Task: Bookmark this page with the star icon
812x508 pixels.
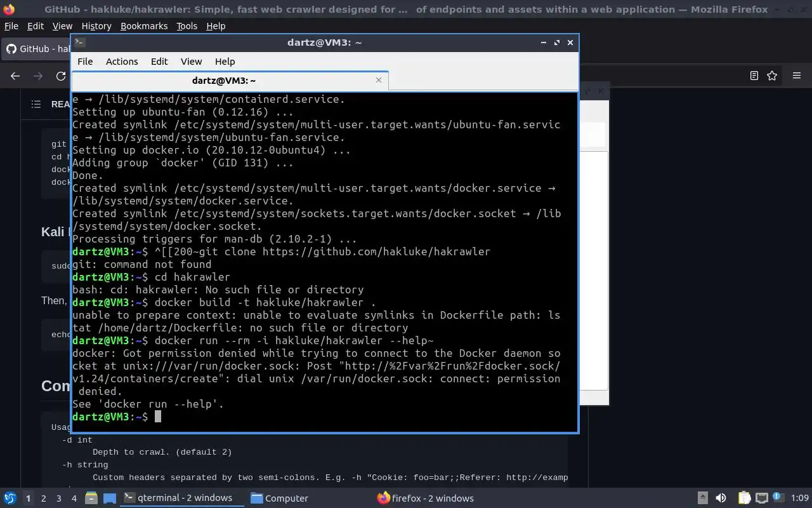Action: (x=772, y=76)
